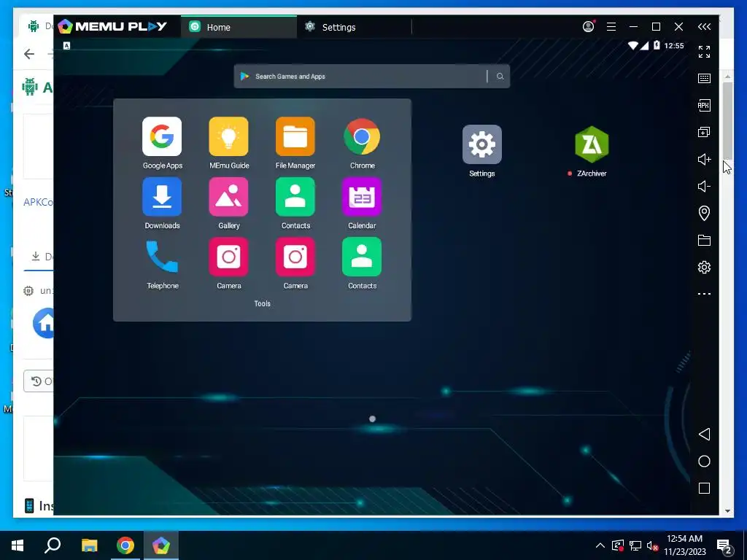Click the Tools folder name label
Viewport: 747px width, 560px height.
262,303
